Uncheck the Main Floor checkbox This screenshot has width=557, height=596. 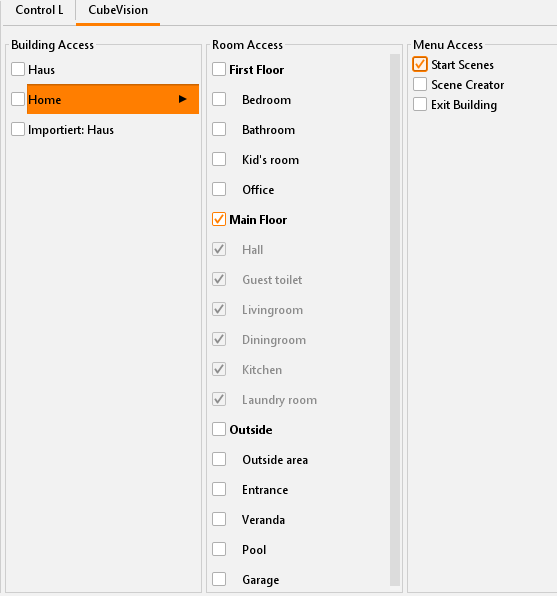[x=219, y=219]
